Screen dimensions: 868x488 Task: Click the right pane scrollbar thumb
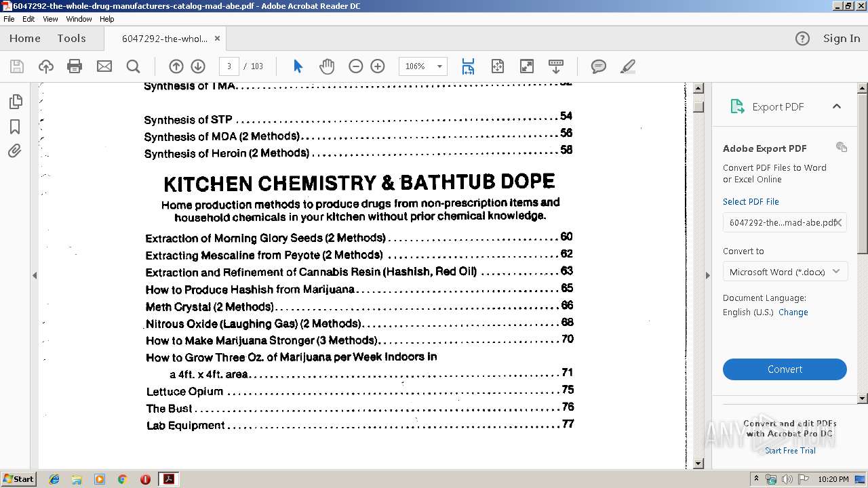[863, 174]
